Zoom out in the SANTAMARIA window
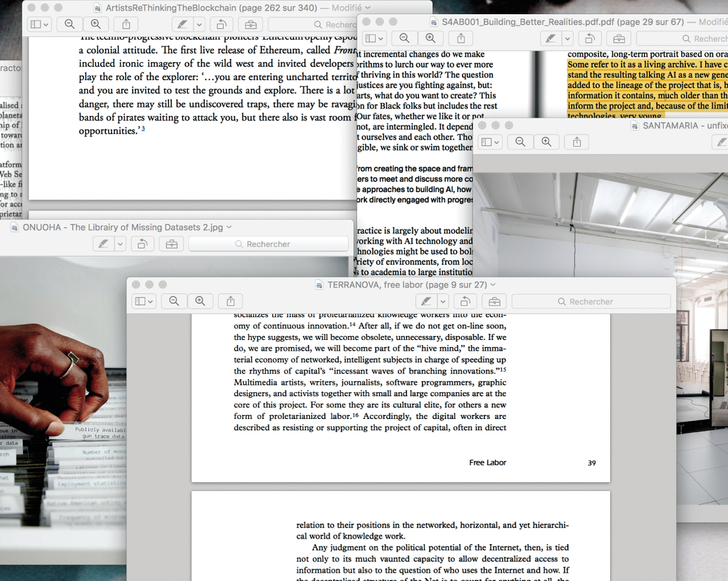 [x=520, y=142]
